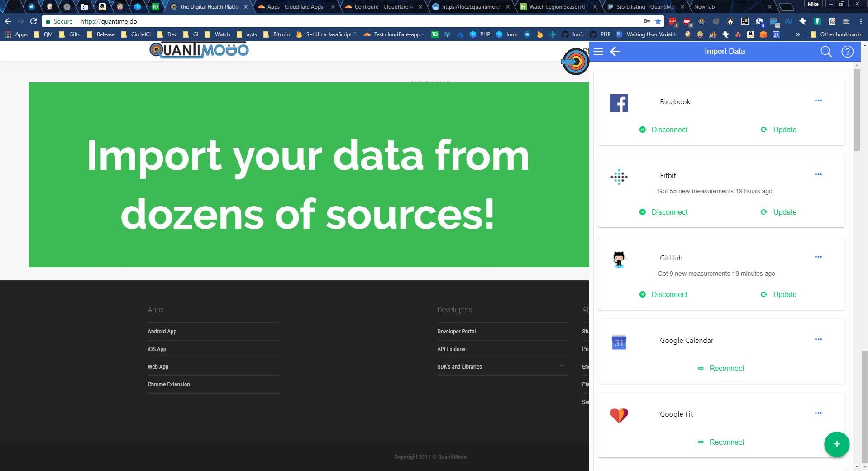Open the Apps grid shortcut in bookmarks bar
868x471 pixels.
(16, 34)
